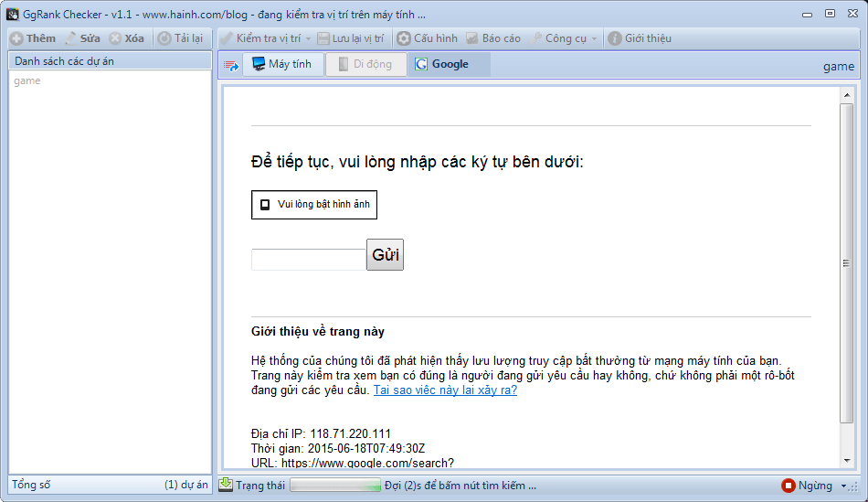Viewport: 868px width, 502px height.
Task: Click the Gửi submit button
Action: coord(386,255)
